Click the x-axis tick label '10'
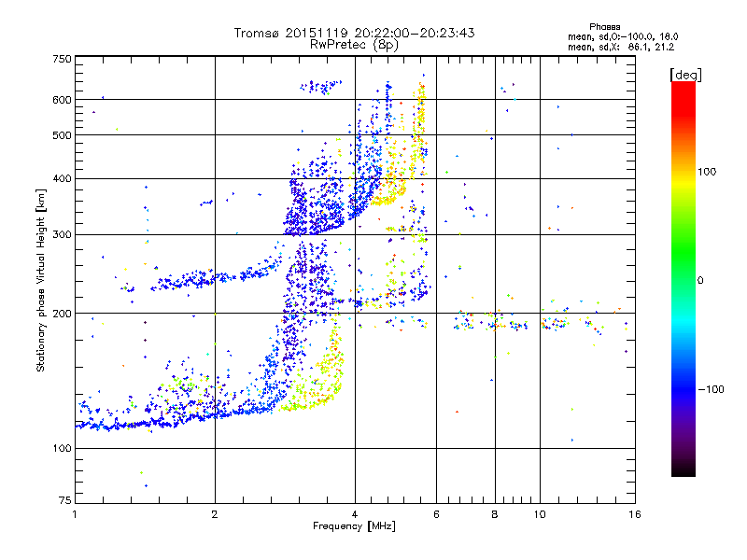This screenshot has height=560, width=747. [x=540, y=514]
